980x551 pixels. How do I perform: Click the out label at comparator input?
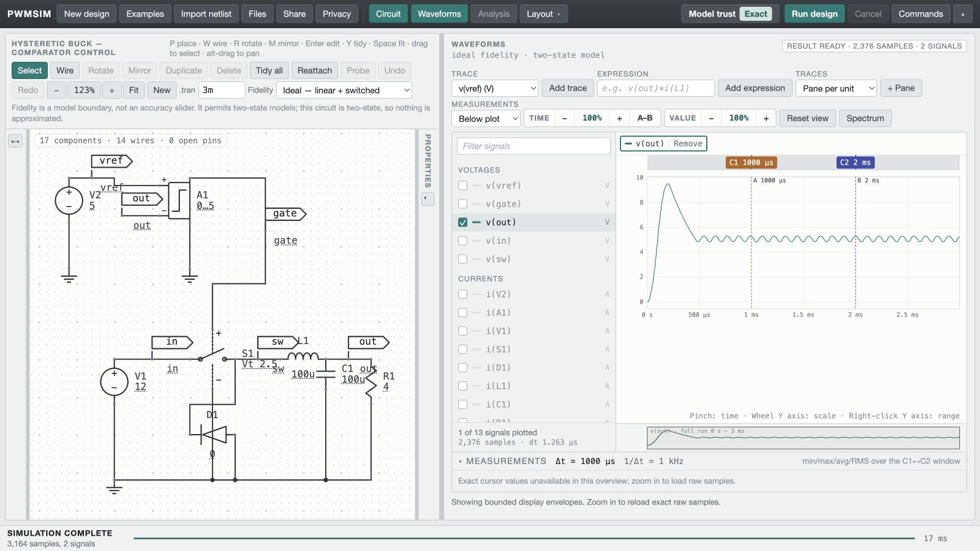pos(142,198)
